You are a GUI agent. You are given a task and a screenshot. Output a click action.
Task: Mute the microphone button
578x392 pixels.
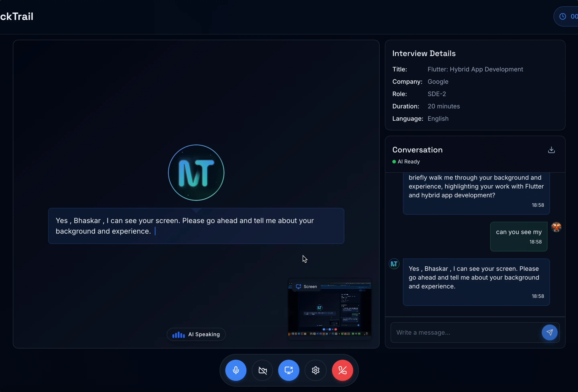pos(236,370)
